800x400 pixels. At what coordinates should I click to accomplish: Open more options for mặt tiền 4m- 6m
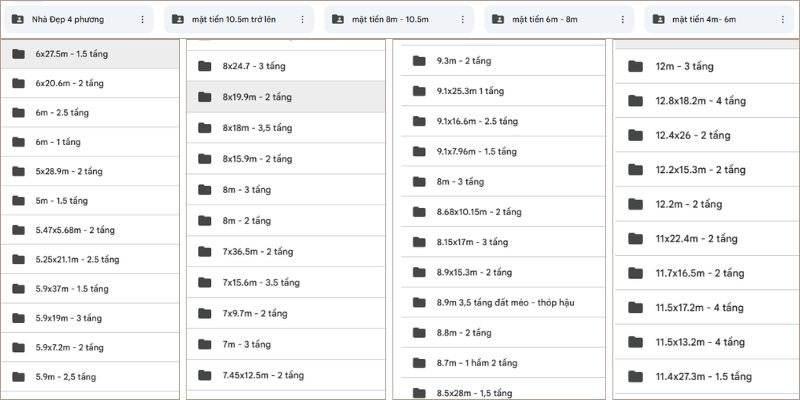tap(782, 19)
